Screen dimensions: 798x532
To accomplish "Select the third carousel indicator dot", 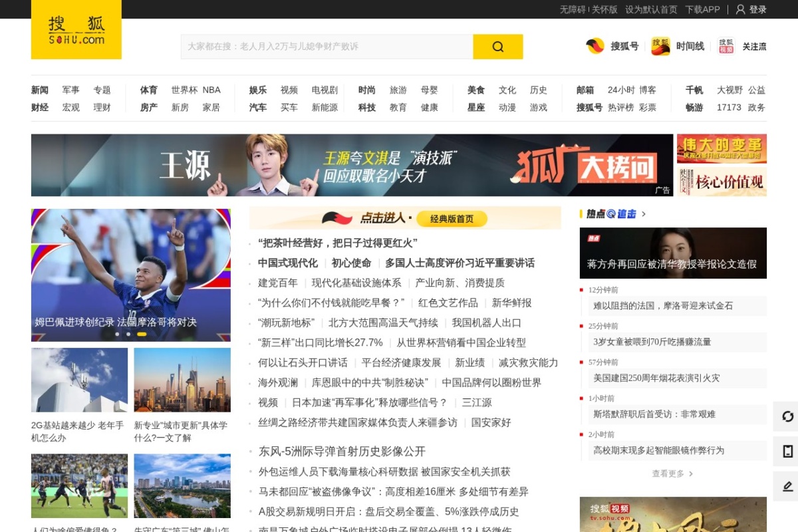I will [x=142, y=334].
